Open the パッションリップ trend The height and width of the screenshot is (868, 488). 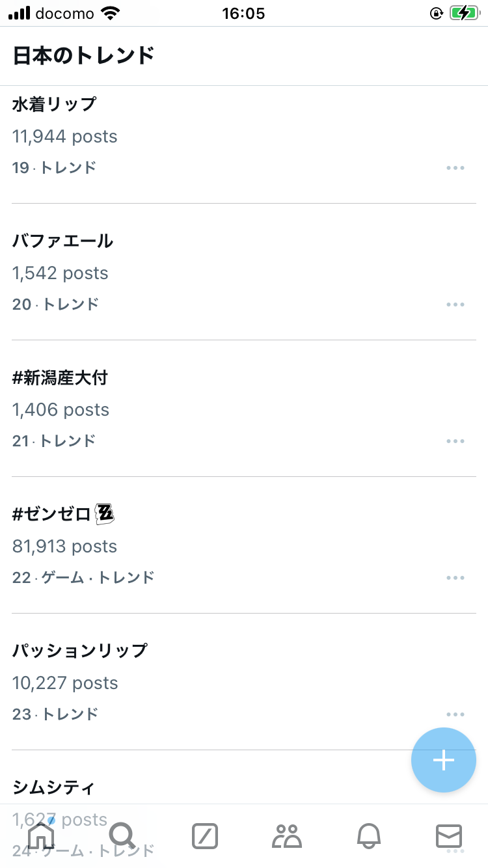[x=79, y=651]
